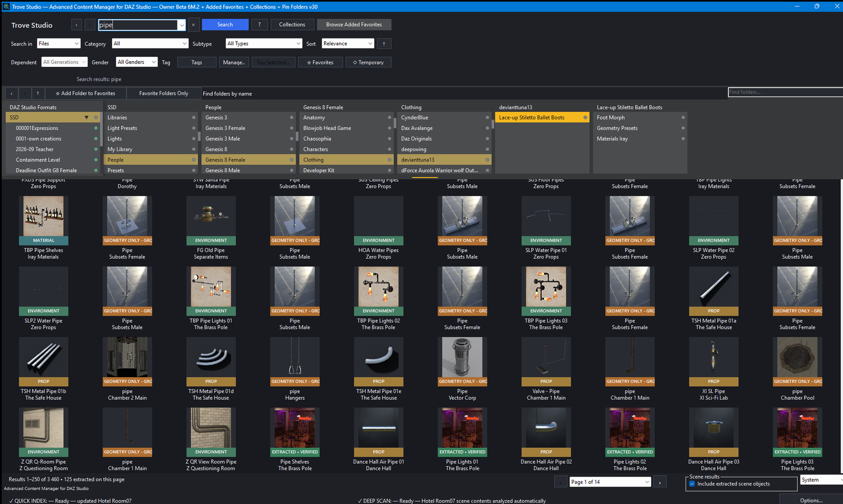The image size is (843, 504).
Task: Clear the pipe search with the × button
Action: (193, 25)
